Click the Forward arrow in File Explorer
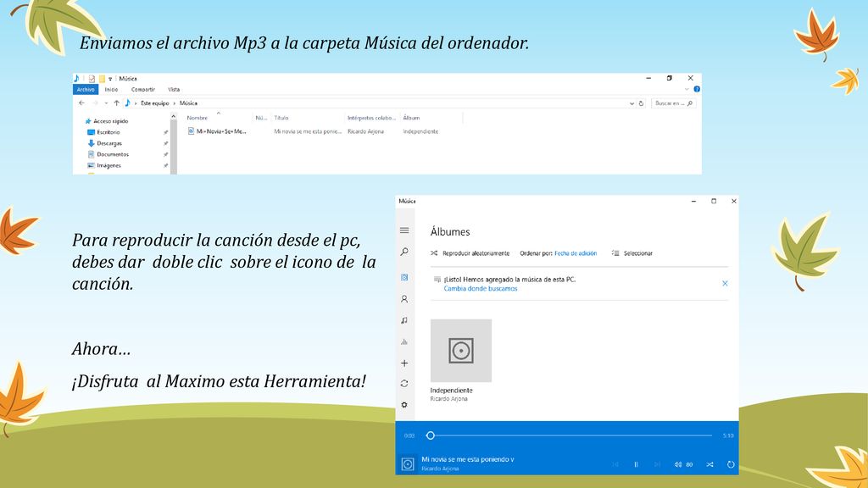This screenshot has width=868, height=488. click(x=95, y=103)
